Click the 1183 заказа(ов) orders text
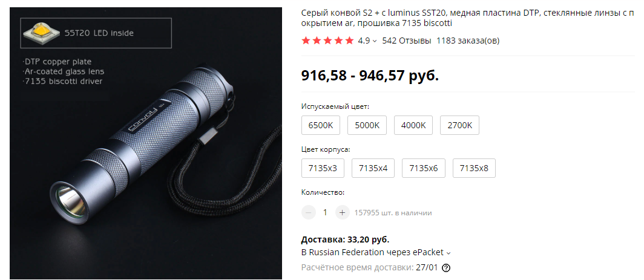Viewport: 644px width, 280px height. click(x=468, y=41)
